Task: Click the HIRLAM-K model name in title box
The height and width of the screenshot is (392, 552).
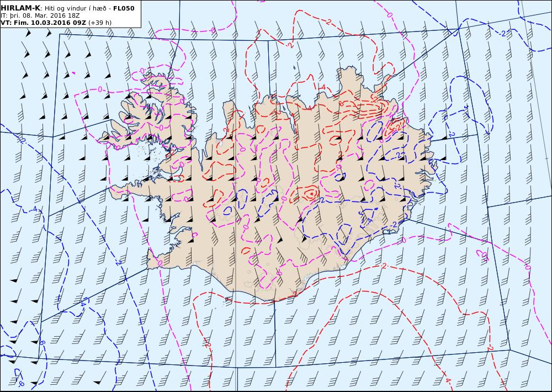Action: 21,8
